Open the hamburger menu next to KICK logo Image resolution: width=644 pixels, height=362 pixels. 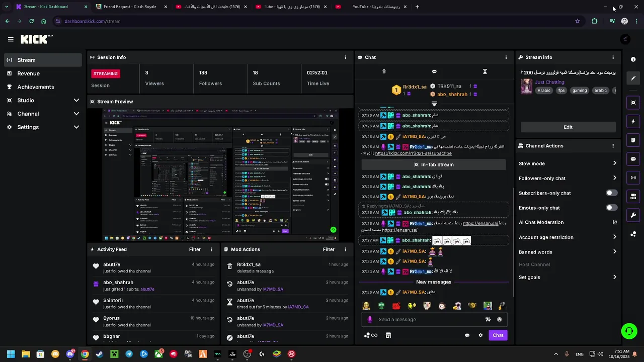pyautogui.click(x=11, y=39)
